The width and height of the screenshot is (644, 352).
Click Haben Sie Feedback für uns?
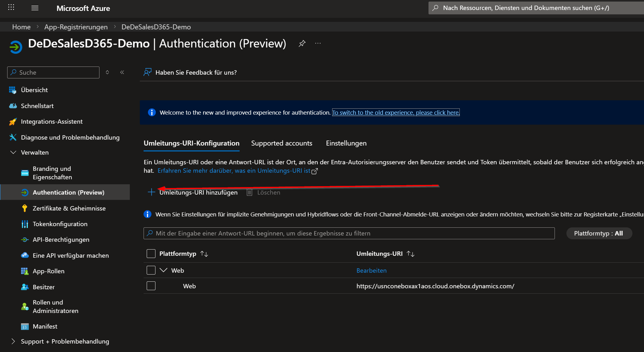pos(196,72)
